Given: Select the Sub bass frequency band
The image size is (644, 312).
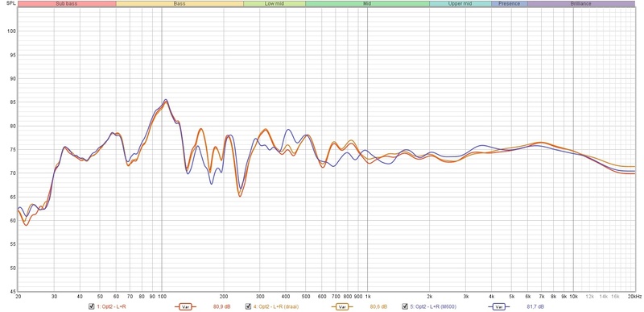Looking at the screenshot, I should point(67,4).
